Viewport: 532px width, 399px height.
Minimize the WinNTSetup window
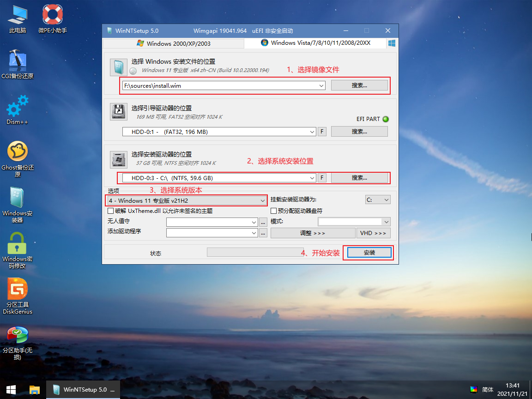pyautogui.click(x=346, y=30)
